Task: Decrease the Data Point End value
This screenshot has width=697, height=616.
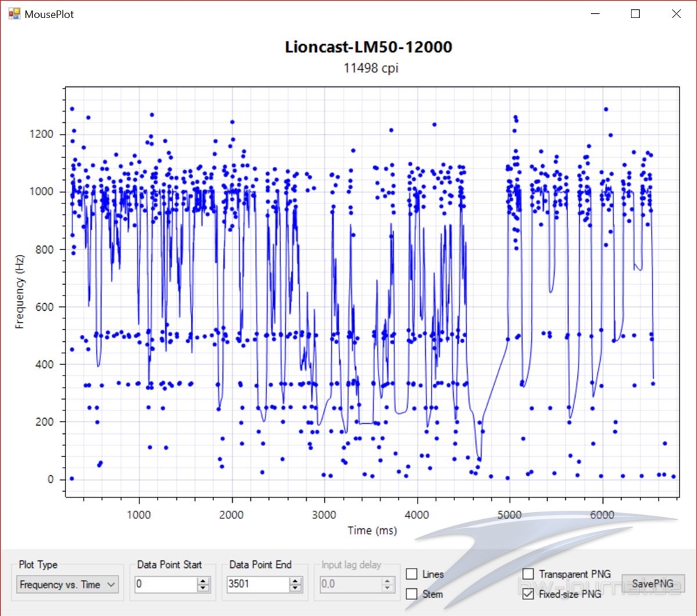Action: (296, 588)
